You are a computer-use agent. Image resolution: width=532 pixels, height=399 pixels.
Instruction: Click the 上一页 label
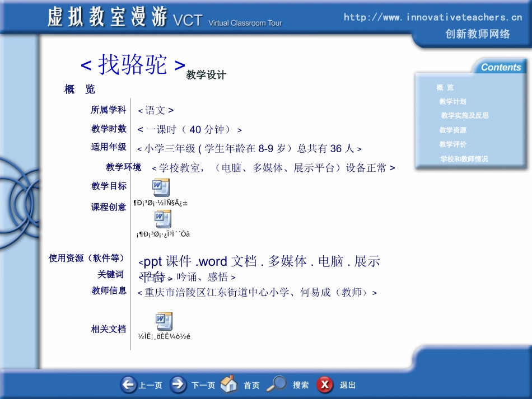[x=150, y=386]
